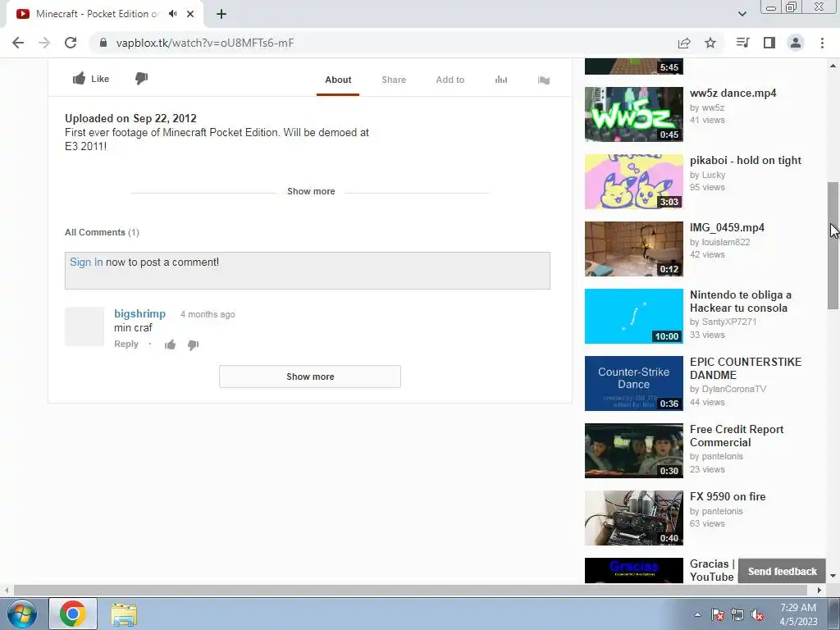This screenshot has height=630, width=840.
Task: Bookmark this page with the star icon
Action: click(710, 43)
